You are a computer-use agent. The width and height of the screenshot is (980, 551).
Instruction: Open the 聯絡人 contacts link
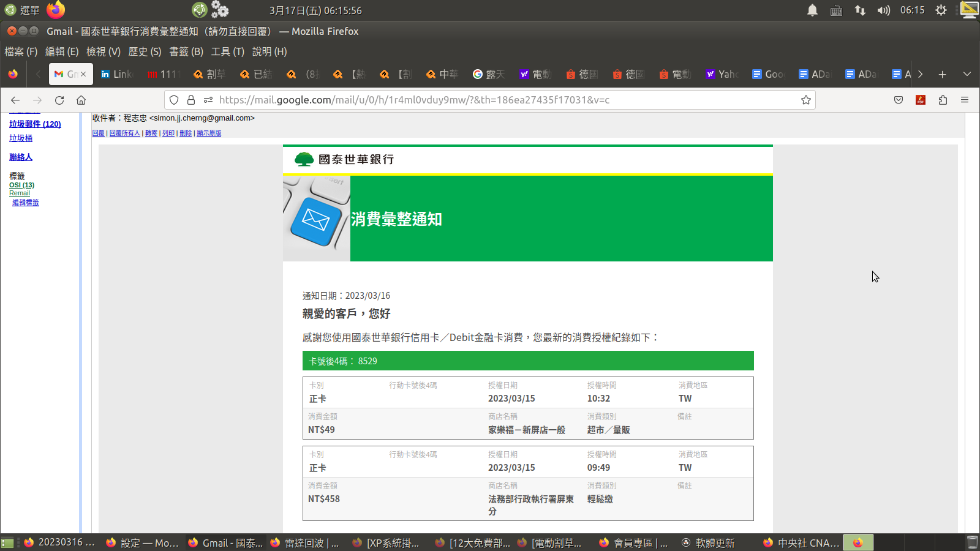click(x=21, y=157)
